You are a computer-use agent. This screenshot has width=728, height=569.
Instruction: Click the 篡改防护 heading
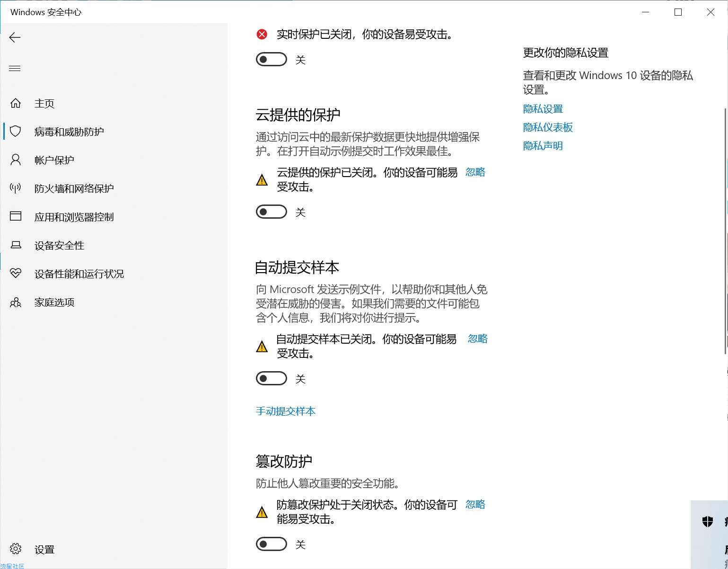pos(284,461)
